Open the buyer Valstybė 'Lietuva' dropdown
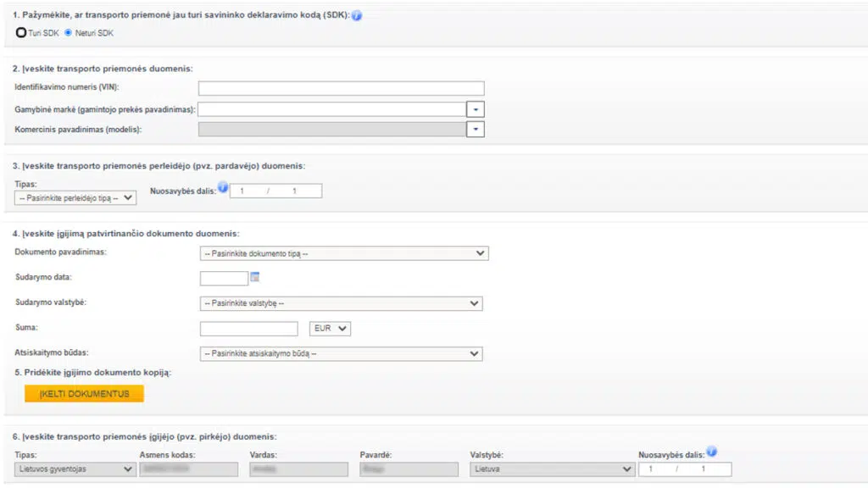This screenshot has width=868, height=488. [x=552, y=469]
